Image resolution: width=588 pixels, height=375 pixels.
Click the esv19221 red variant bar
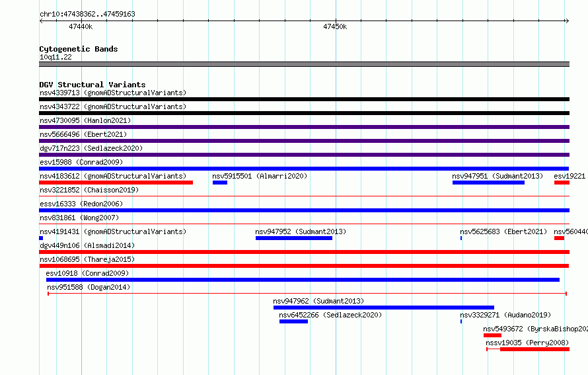click(562, 183)
